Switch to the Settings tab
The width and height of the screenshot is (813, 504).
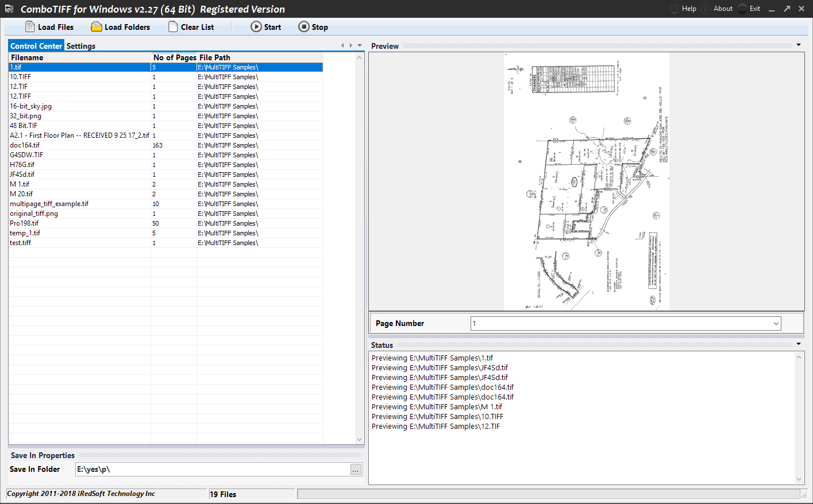pos(81,46)
